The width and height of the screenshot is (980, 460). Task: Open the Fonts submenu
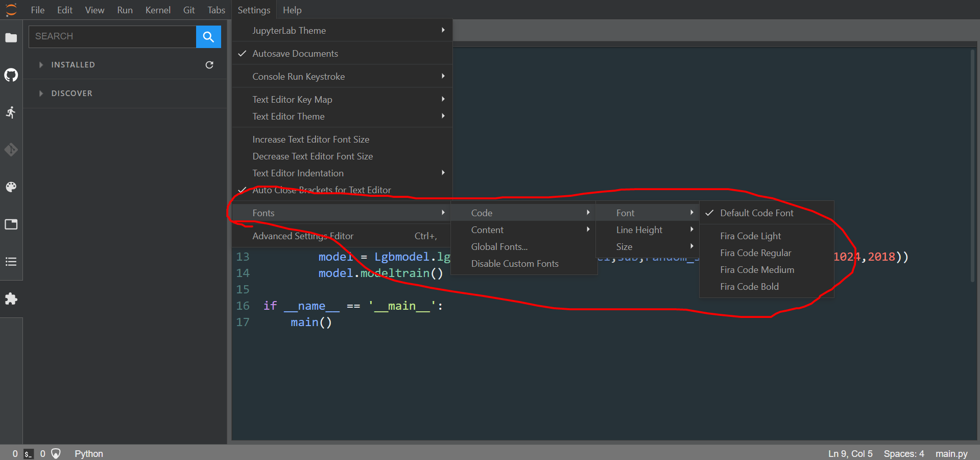pos(342,213)
